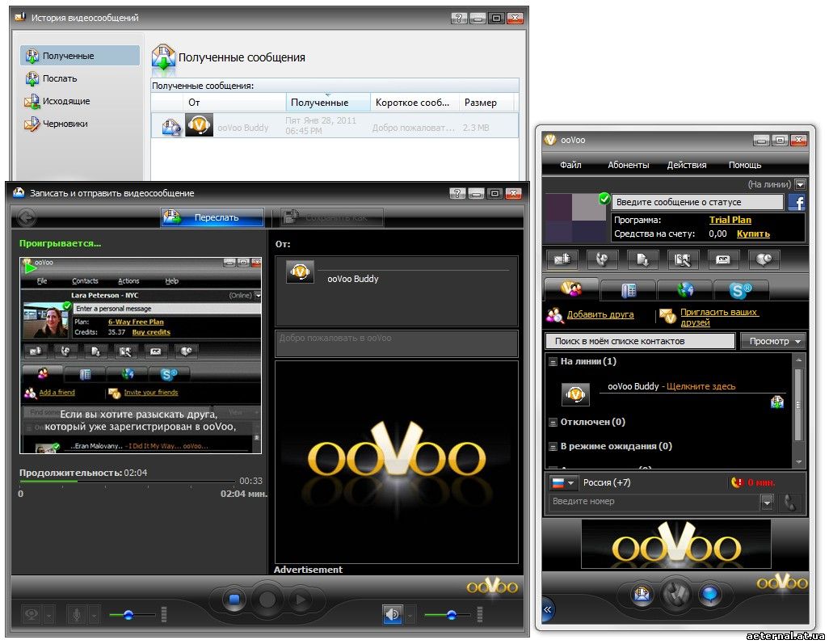Open the Просмотр dropdown
This screenshot has height=644, width=829.
click(x=772, y=342)
